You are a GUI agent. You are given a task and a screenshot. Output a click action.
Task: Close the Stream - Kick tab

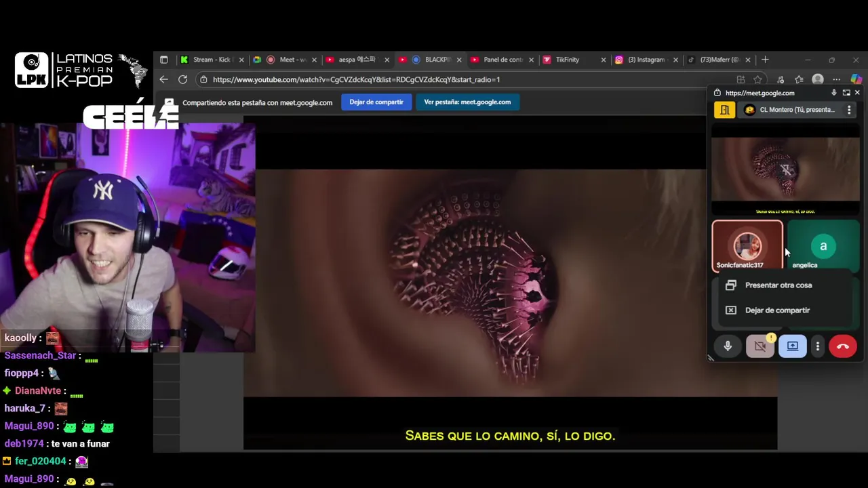pyautogui.click(x=241, y=60)
